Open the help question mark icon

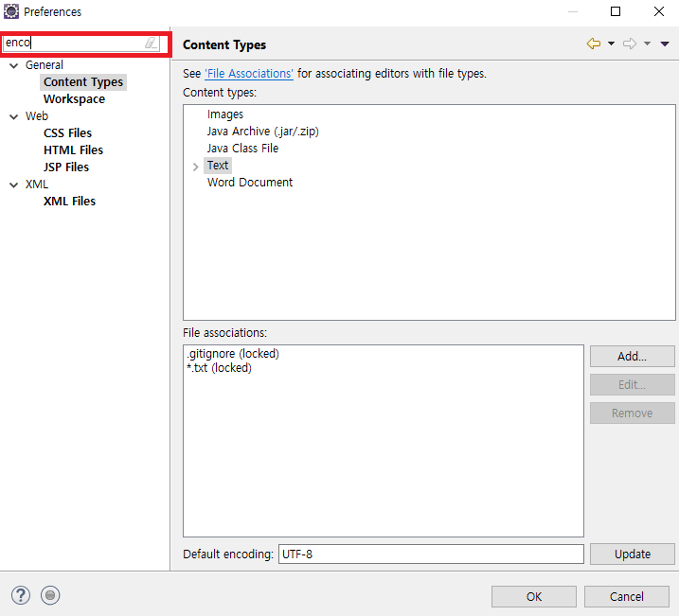(x=21, y=595)
